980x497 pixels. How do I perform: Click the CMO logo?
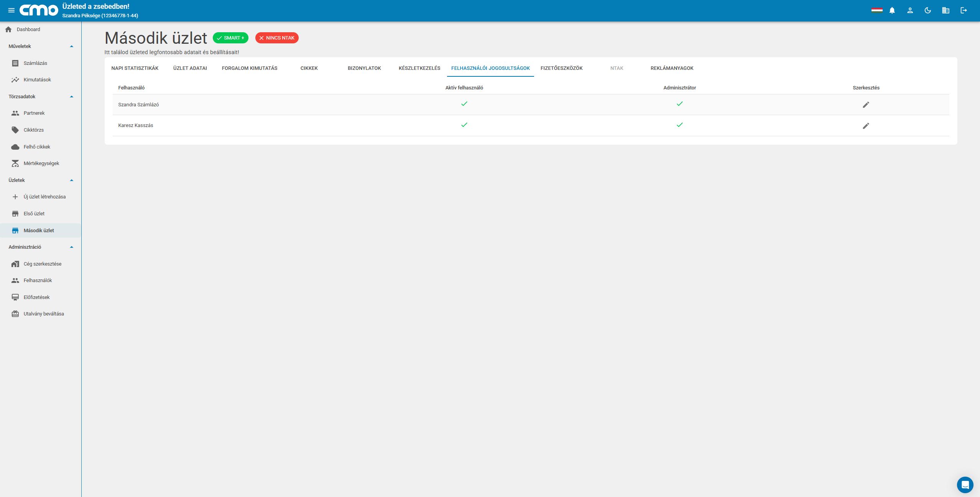coord(39,10)
